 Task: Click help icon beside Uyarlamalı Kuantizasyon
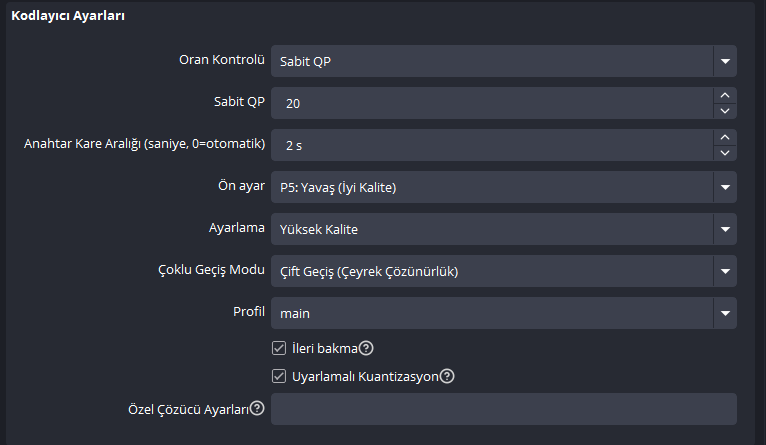pyautogui.click(x=447, y=376)
